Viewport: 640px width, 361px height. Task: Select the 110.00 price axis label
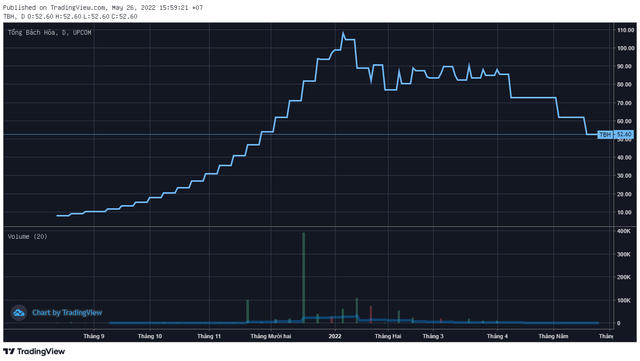pos(626,30)
